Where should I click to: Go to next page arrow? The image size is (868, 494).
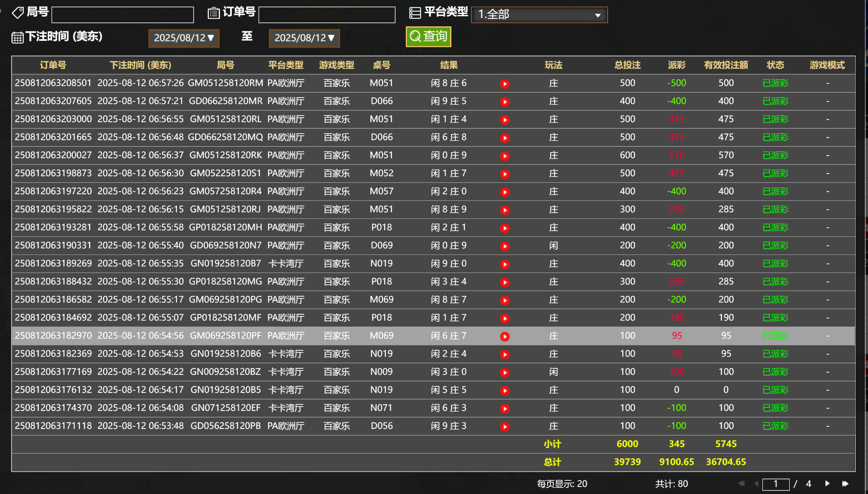tap(827, 483)
